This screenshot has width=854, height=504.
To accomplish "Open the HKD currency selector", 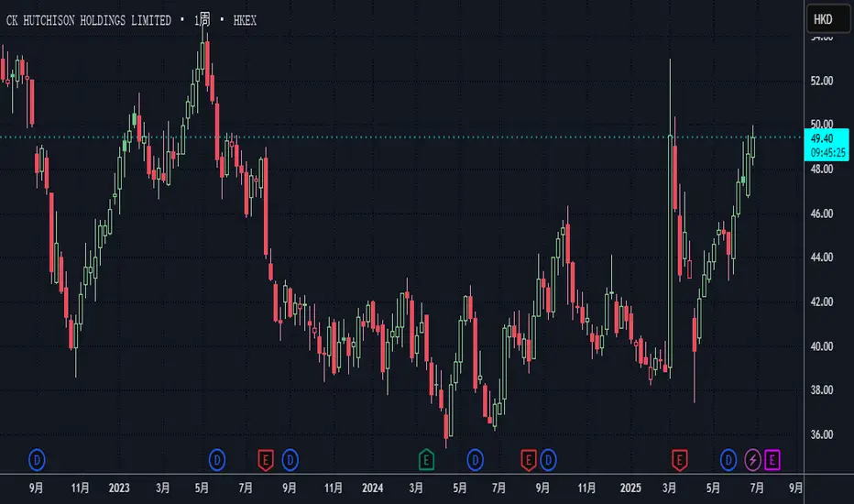I will coord(827,19).
